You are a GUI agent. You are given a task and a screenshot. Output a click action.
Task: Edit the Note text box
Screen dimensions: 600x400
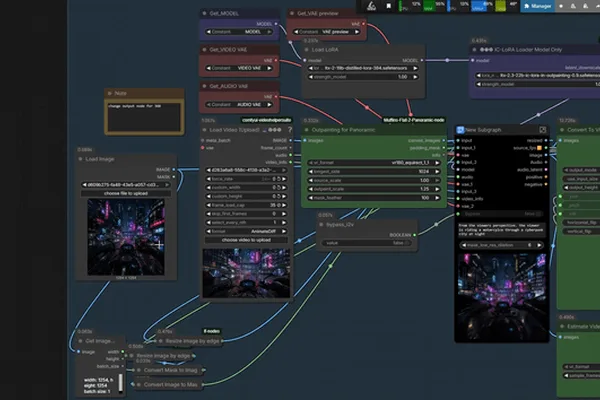tap(144, 117)
